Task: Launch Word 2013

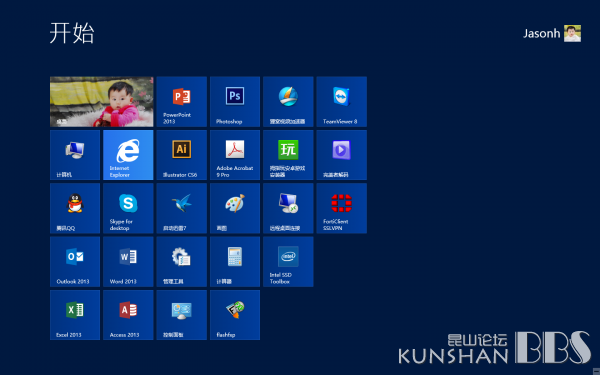Action: (128, 262)
